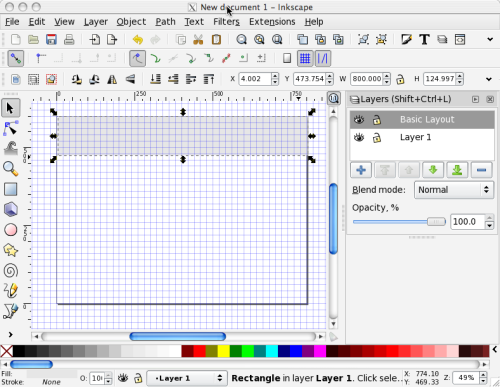Close the Layers panel
The width and height of the screenshot is (500, 387).
point(490,99)
